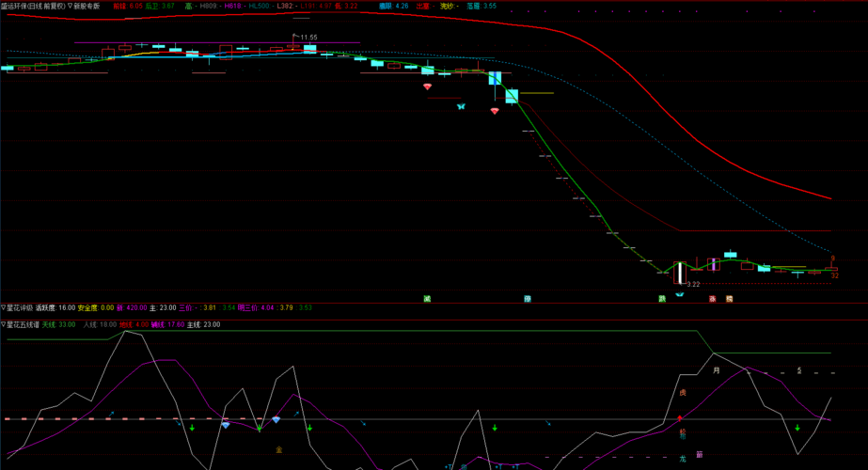Click the large cyan candle at the start of the drop
The height and width of the screenshot is (470, 868).
tap(495, 78)
